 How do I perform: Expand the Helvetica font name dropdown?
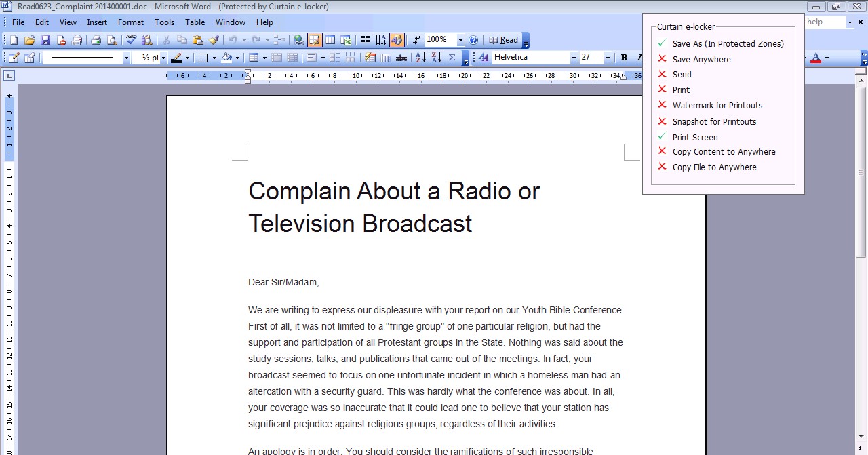point(574,58)
